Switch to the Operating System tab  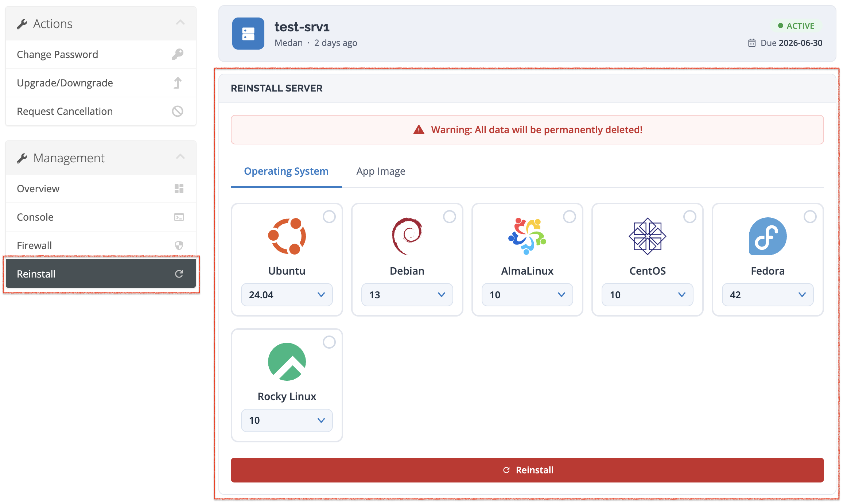286,171
